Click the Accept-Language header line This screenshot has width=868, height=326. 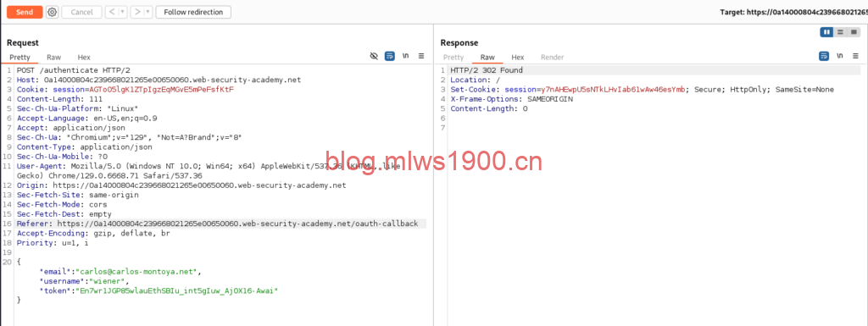pos(87,118)
